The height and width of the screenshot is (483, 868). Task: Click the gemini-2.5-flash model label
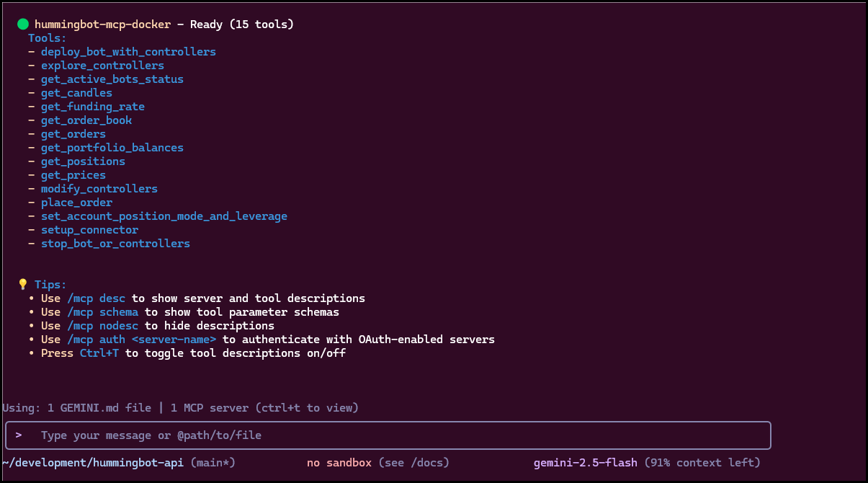(586, 462)
